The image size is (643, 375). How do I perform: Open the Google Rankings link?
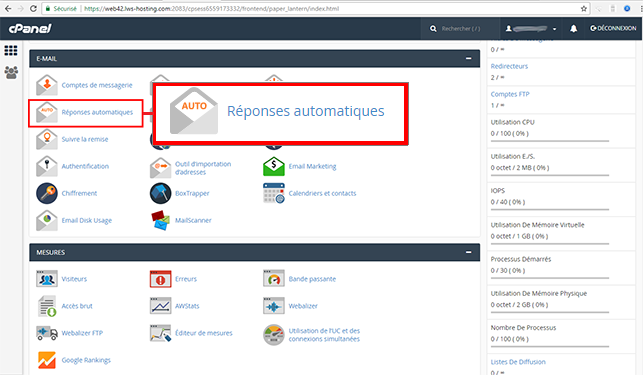pos(86,360)
